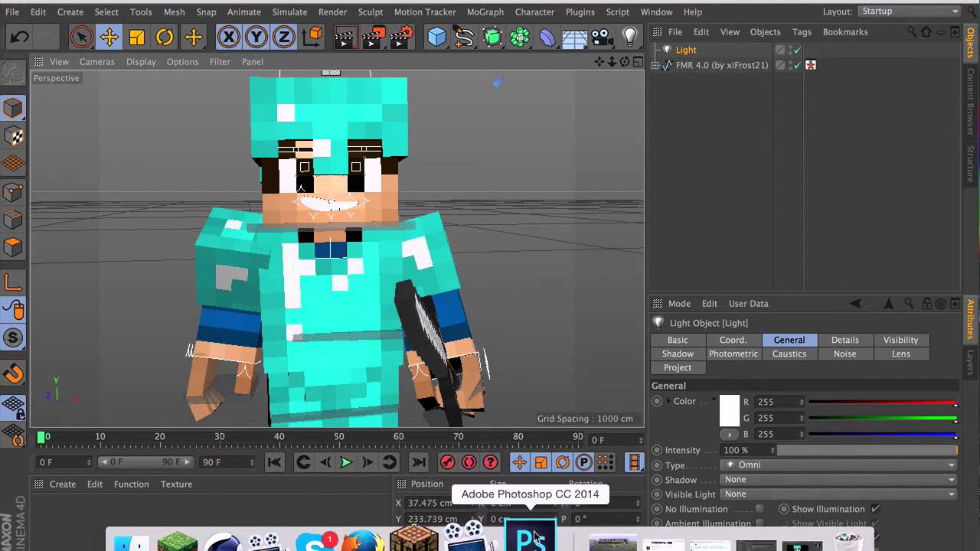Open the green Array modeling objects icon
Viewport: 980px width, 551px height.
[520, 37]
